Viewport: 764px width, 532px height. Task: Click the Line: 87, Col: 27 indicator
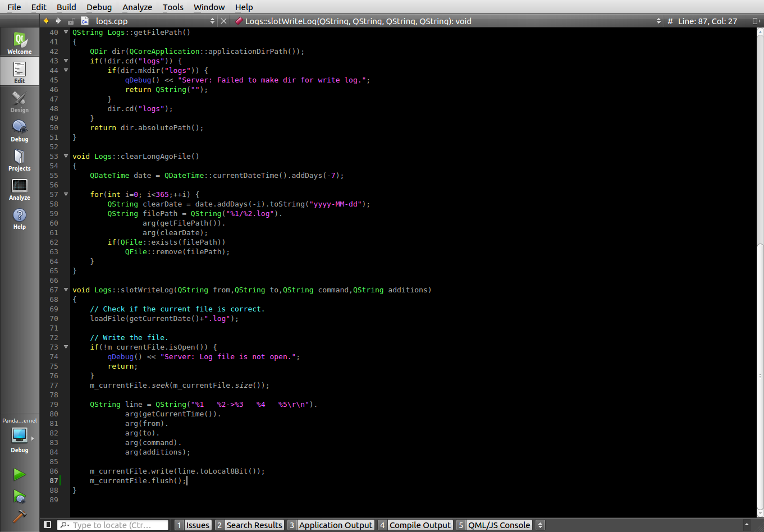click(x=707, y=21)
